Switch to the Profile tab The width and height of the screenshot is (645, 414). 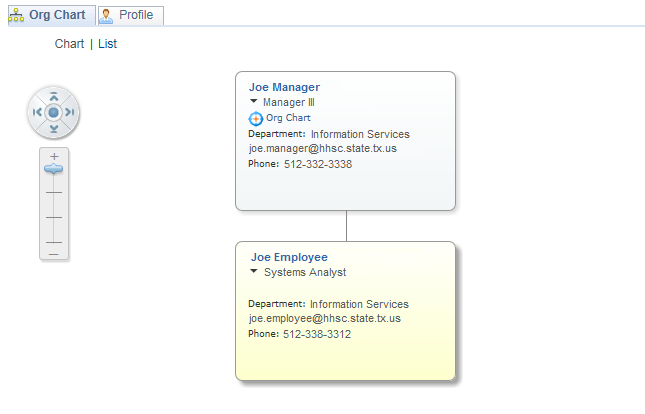(x=130, y=15)
